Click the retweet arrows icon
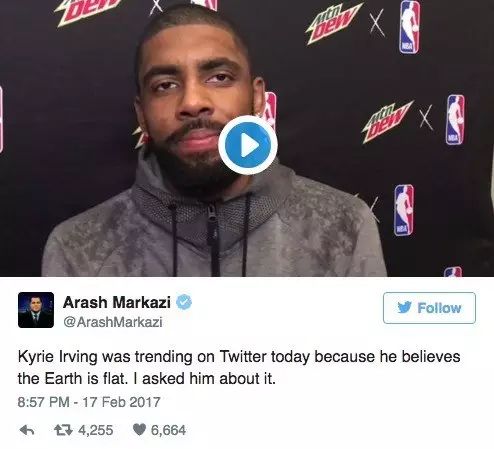494x449 pixels. 63,430
